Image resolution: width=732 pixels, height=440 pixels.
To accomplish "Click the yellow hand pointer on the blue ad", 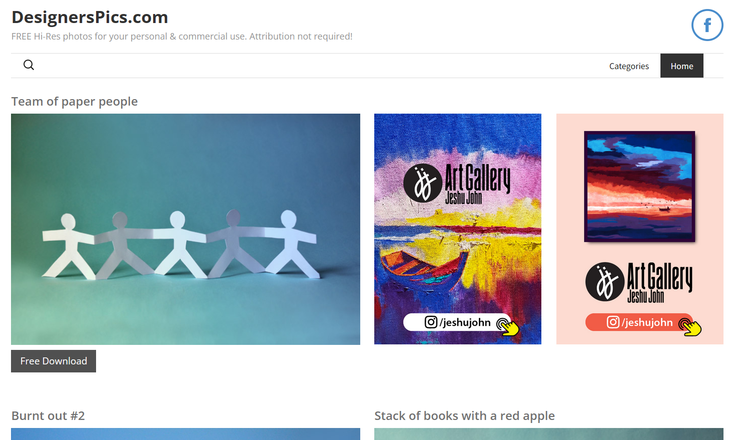I will click(x=507, y=326).
